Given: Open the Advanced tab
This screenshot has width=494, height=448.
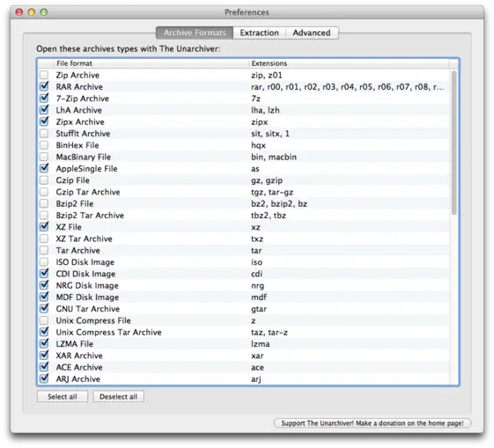Looking at the screenshot, I should pos(312,33).
